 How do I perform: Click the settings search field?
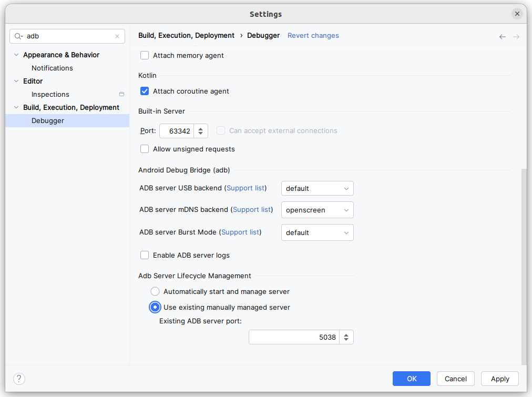(x=67, y=36)
